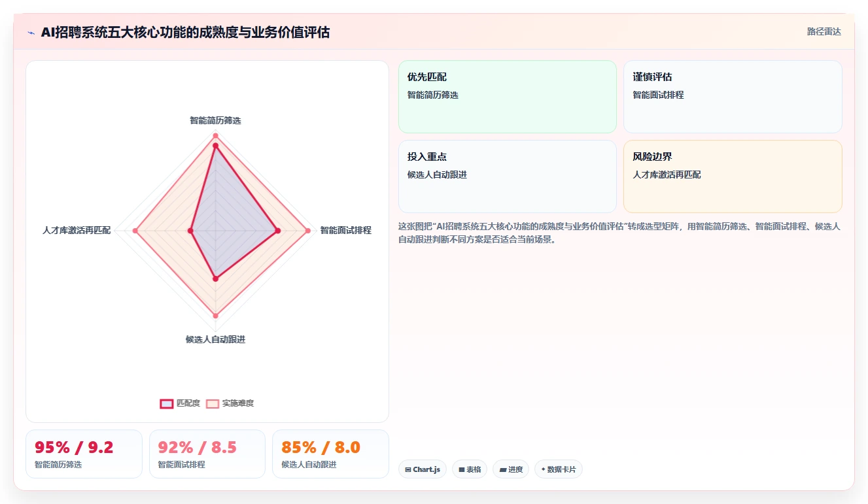The height and width of the screenshot is (504, 868).
Task: Click the 表格 tag icon
Action: pyautogui.click(x=461, y=469)
